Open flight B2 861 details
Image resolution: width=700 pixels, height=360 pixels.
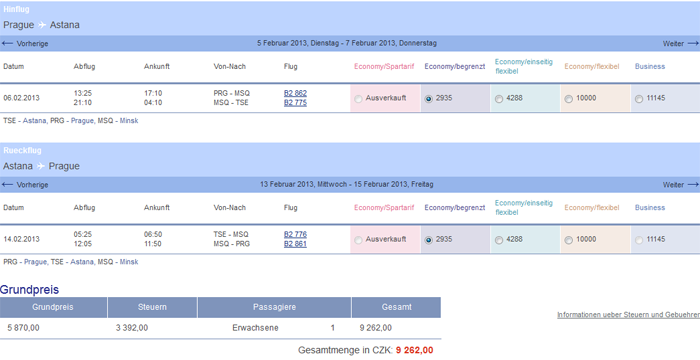coord(295,244)
